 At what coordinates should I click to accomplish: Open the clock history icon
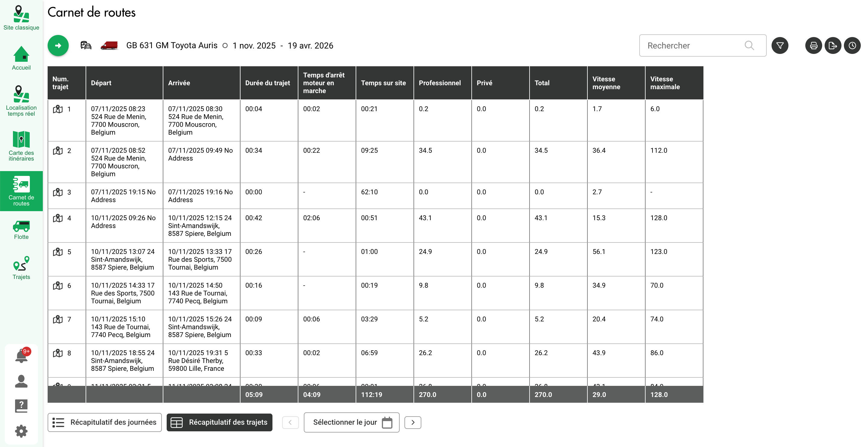852,45
